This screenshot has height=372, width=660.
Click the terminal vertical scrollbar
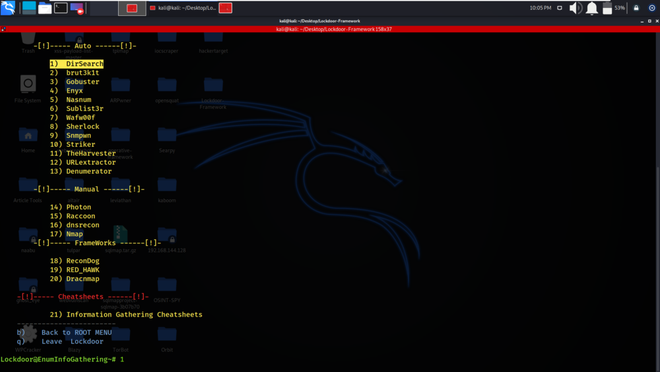point(657,202)
